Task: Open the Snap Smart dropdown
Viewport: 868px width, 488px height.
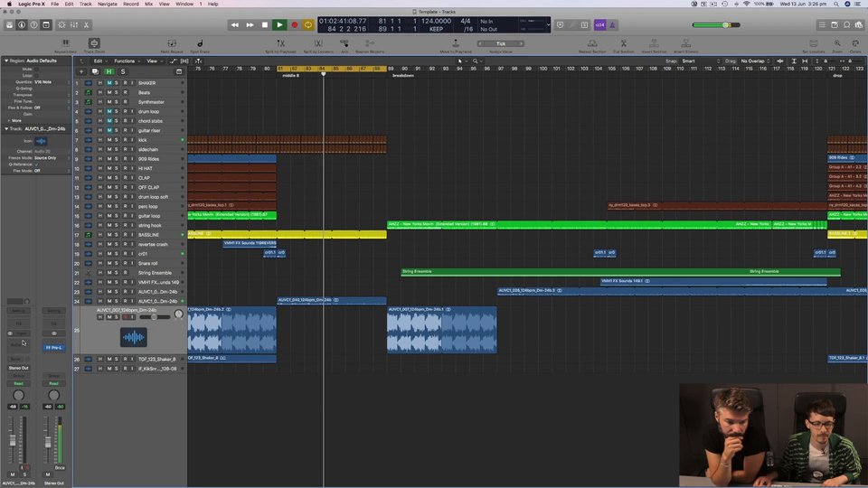Action: coord(701,61)
